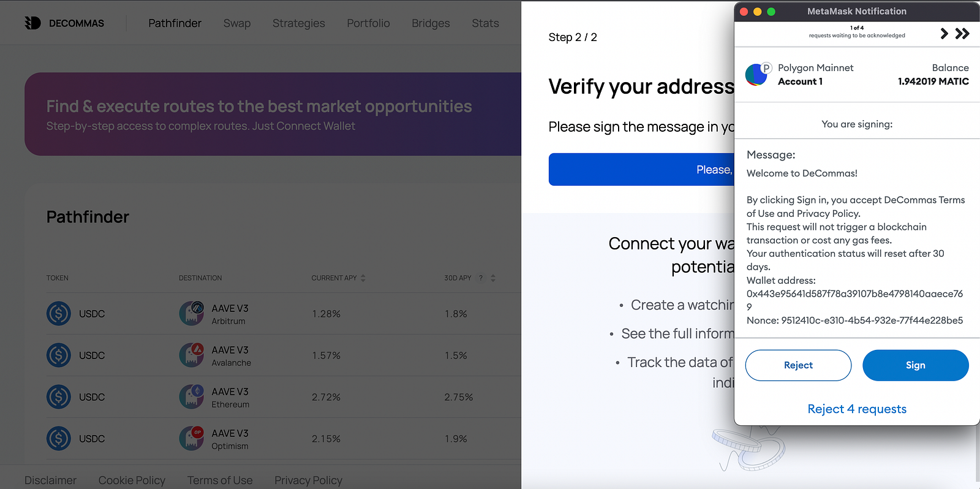
Task: Click the Account 1 avatar icon
Action: (757, 74)
